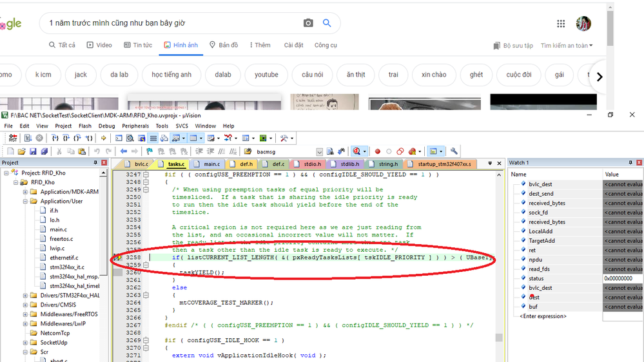Image resolution: width=644 pixels, height=362 pixels.
Task: Toggle the Project panel pin (auto hide)
Action: 95,162
